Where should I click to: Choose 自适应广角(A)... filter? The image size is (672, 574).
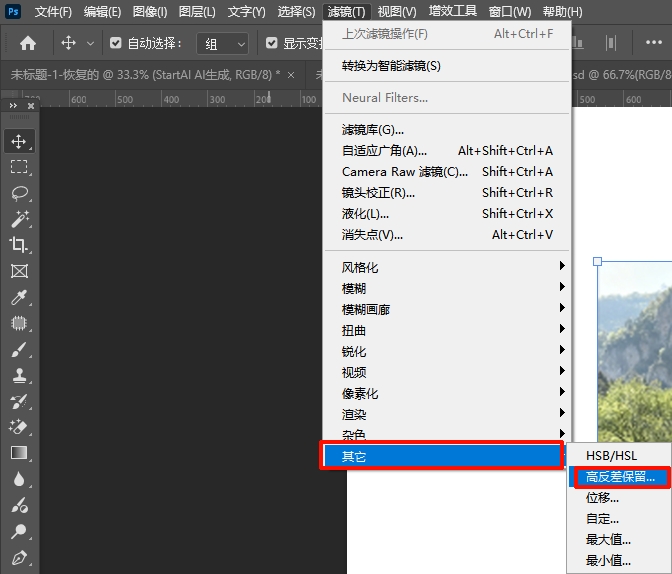446,150
